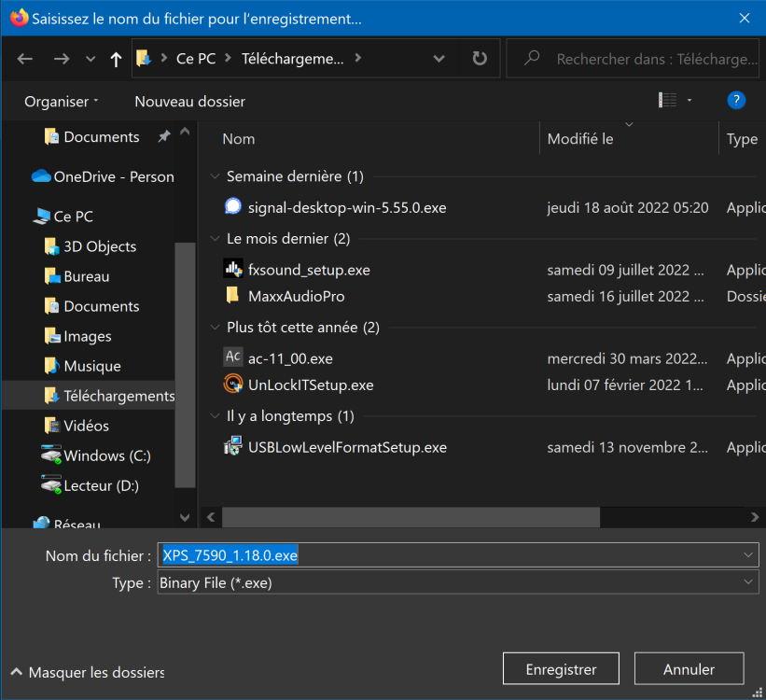Image resolution: width=766 pixels, height=700 pixels.
Task: Expand the Type file format dropdown
Action: coord(749,582)
